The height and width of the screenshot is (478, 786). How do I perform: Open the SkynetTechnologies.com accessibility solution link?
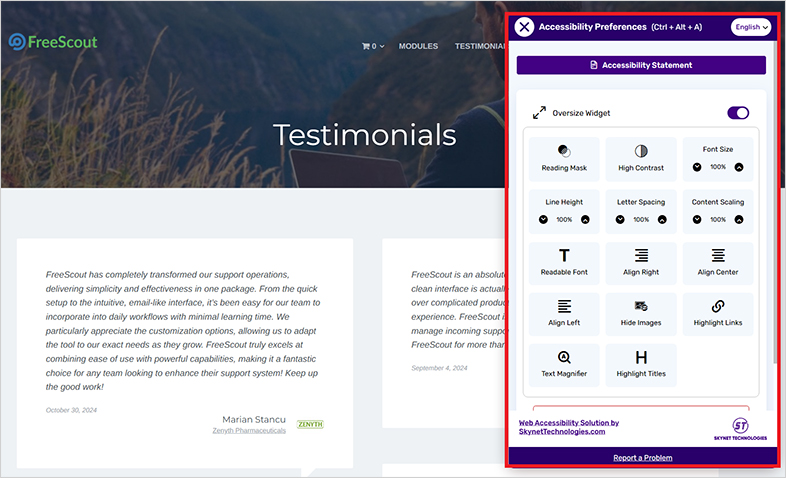tap(568, 427)
